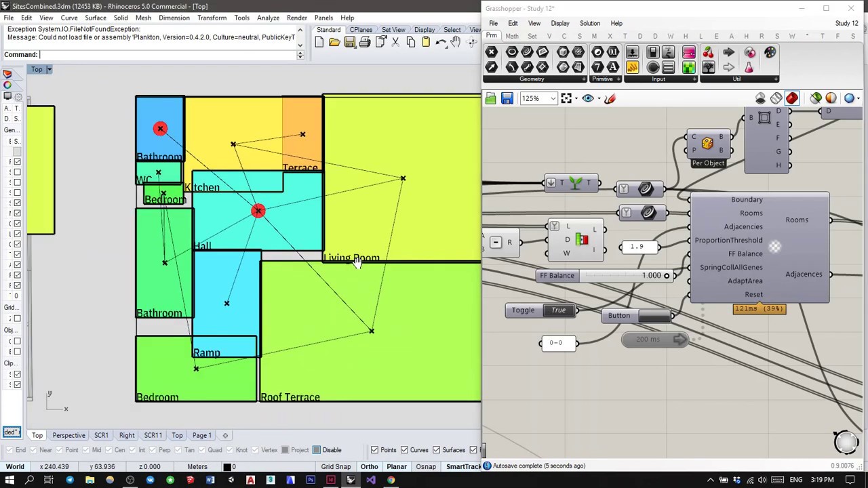Screen dimensions: 868x488
Task: Click the Zoom extents icon in Grasshopper
Action: 566,98
